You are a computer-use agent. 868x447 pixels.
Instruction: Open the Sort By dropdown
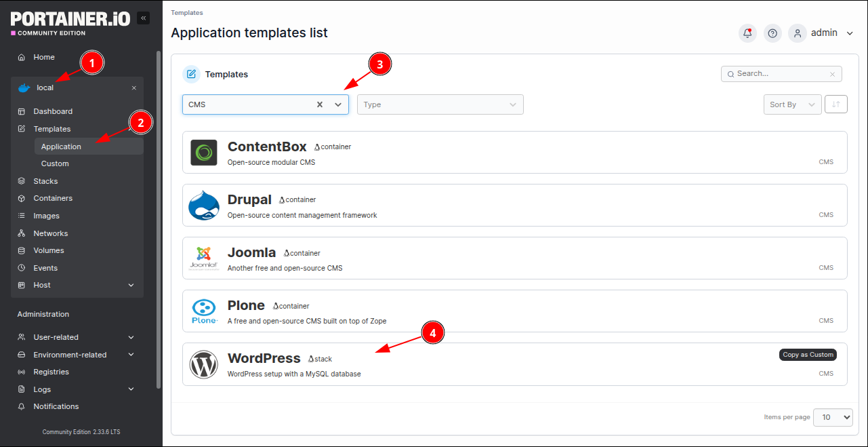(791, 104)
